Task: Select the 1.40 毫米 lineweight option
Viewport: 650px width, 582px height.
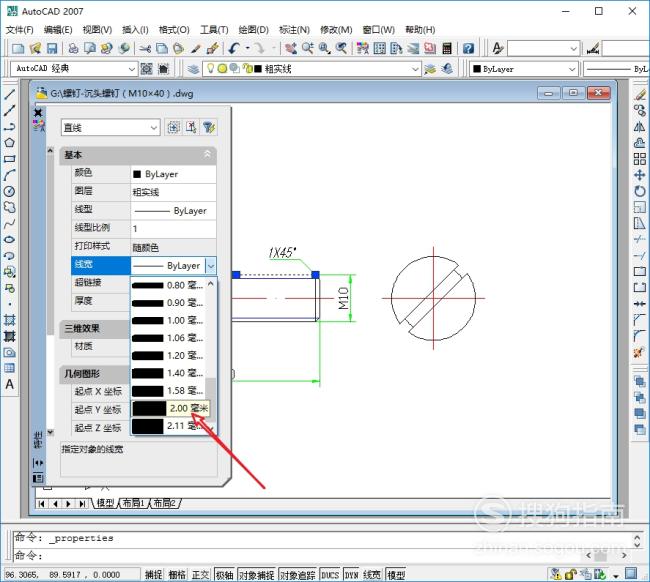Action: pyautogui.click(x=168, y=373)
